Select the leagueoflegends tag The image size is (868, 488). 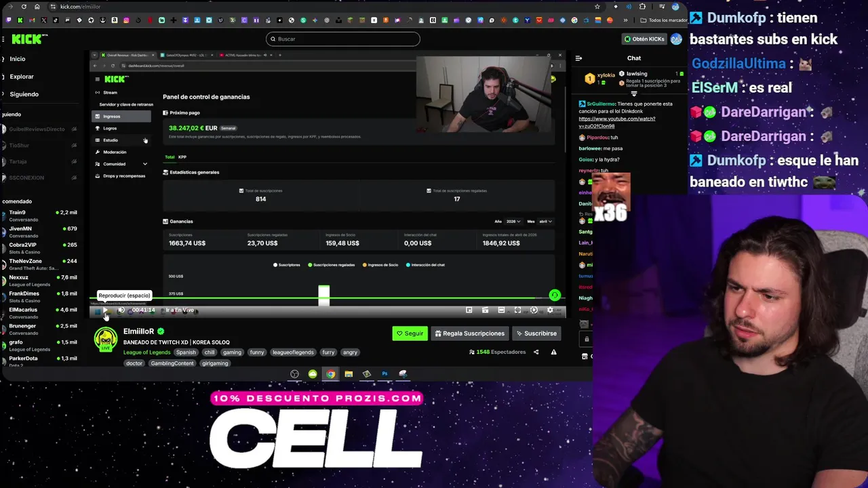[x=293, y=352]
